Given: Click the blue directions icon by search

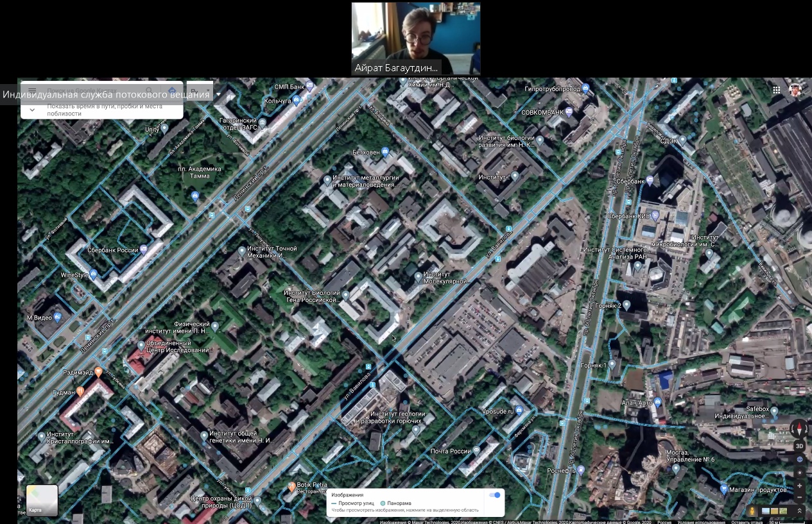Looking at the screenshot, I should (171, 90).
